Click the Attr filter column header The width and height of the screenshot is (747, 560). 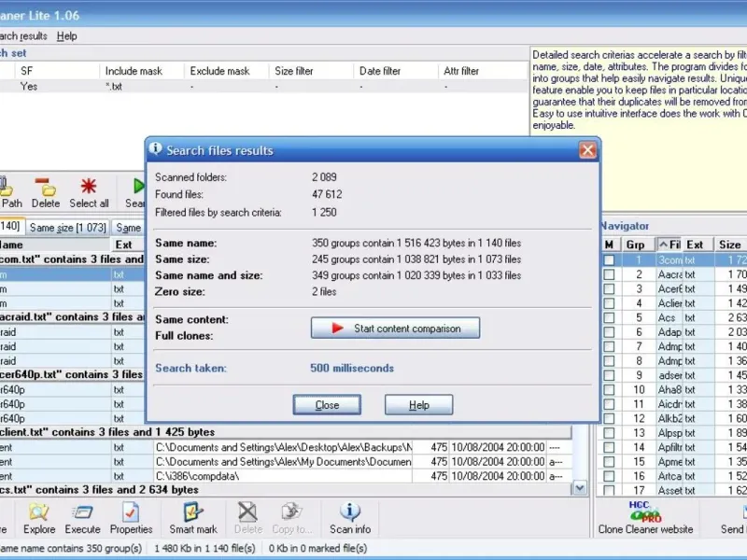tap(483, 71)
